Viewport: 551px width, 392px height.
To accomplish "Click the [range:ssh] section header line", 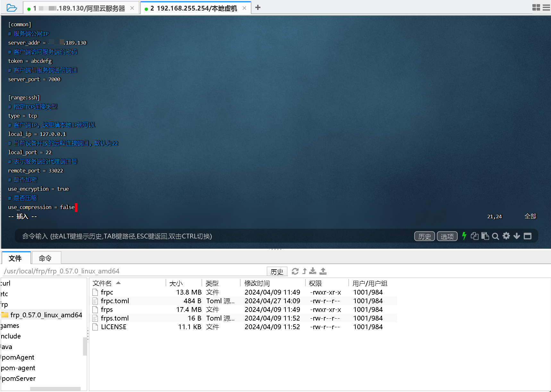I will [x=24, y=97].
